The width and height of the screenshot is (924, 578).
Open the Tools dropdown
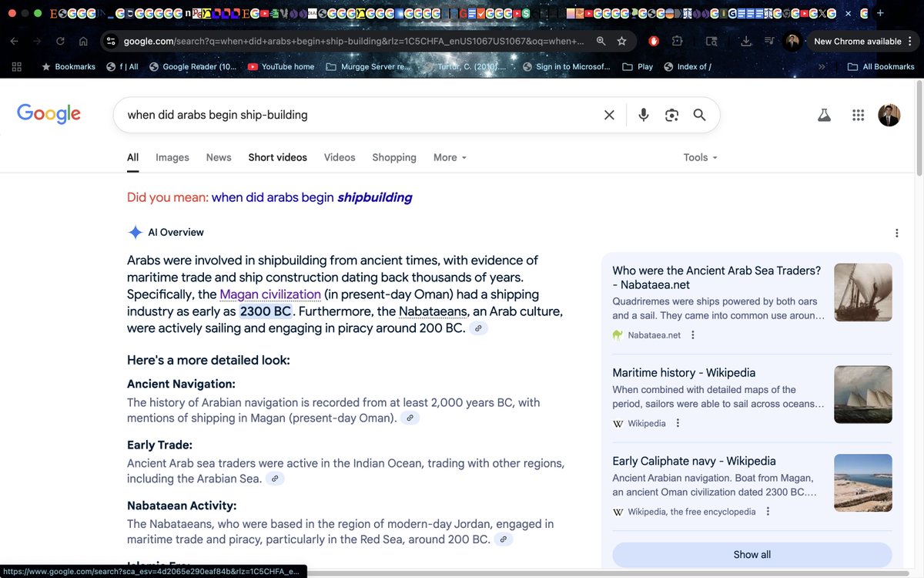pyautogui.click(x=701, y=157)
